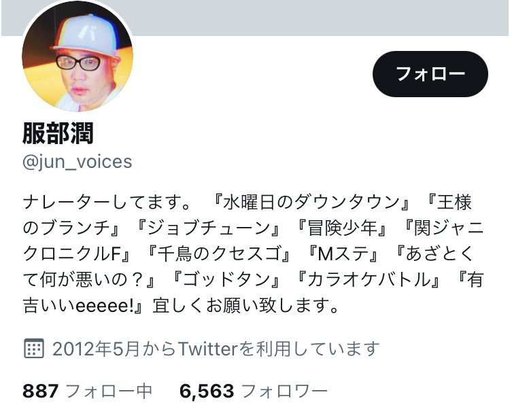Viewport: 510px width, 420px height.
Task: Click the バ logo on the avatar's cap
Action: point(88,31)
